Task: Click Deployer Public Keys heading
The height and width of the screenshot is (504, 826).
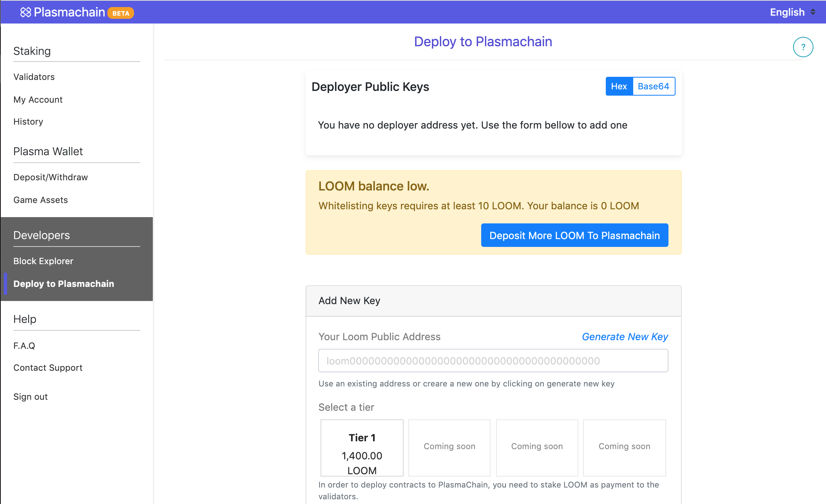Action: click(x=370, y=87)
